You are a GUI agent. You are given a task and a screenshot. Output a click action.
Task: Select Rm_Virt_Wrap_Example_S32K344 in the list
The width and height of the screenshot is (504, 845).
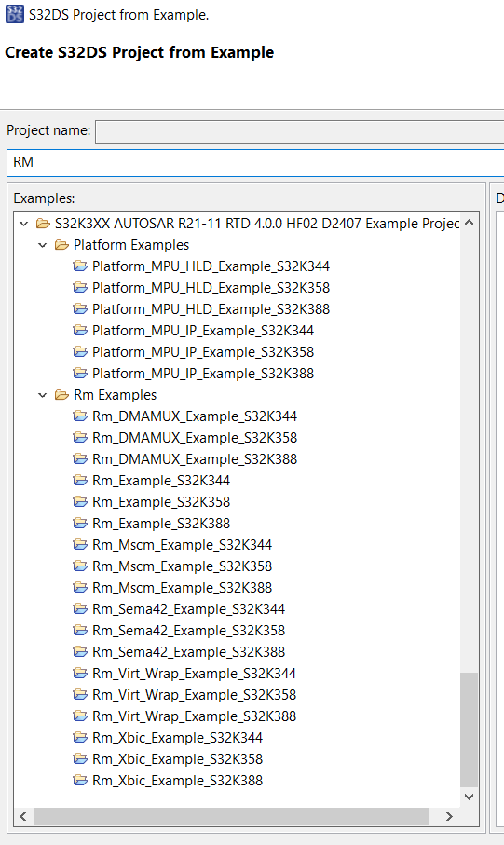point(194,673)
